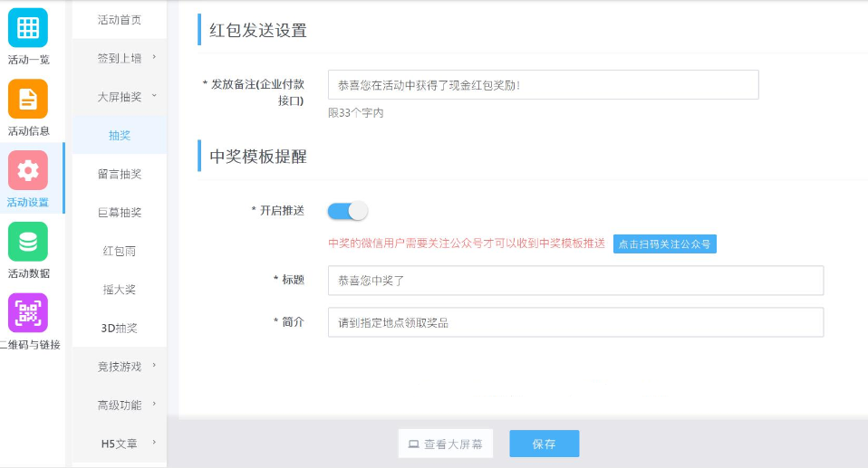Open the 二维码与链接 QR code icon
The image size is (868, 468).
[x=28, y=313]
